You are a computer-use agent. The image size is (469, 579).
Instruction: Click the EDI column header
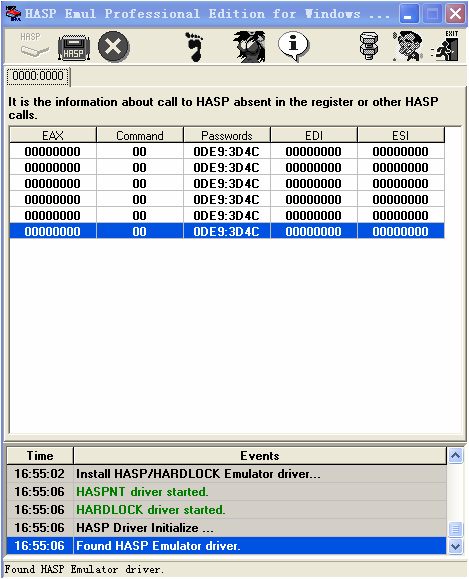(x=314, y=135)
